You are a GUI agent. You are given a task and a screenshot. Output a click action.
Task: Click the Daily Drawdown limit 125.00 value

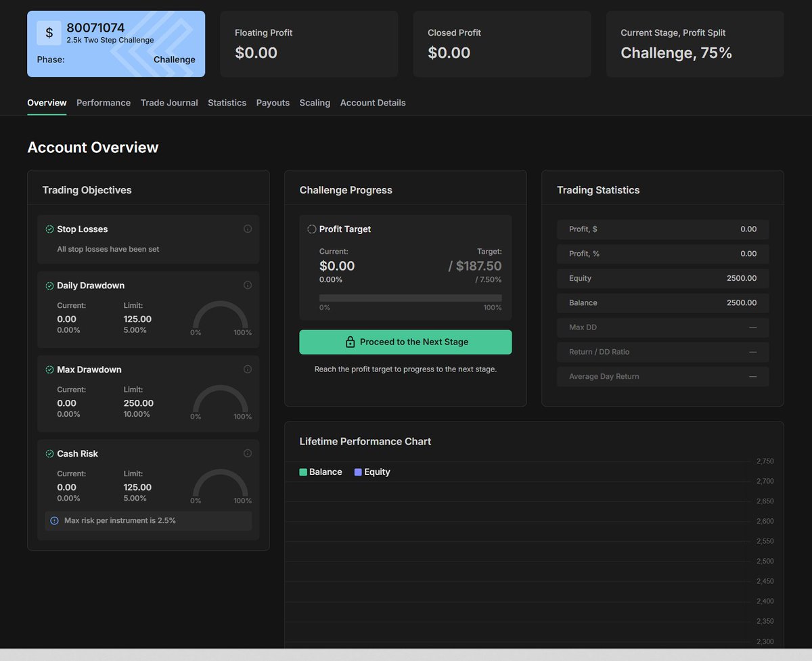click(137, 319)
